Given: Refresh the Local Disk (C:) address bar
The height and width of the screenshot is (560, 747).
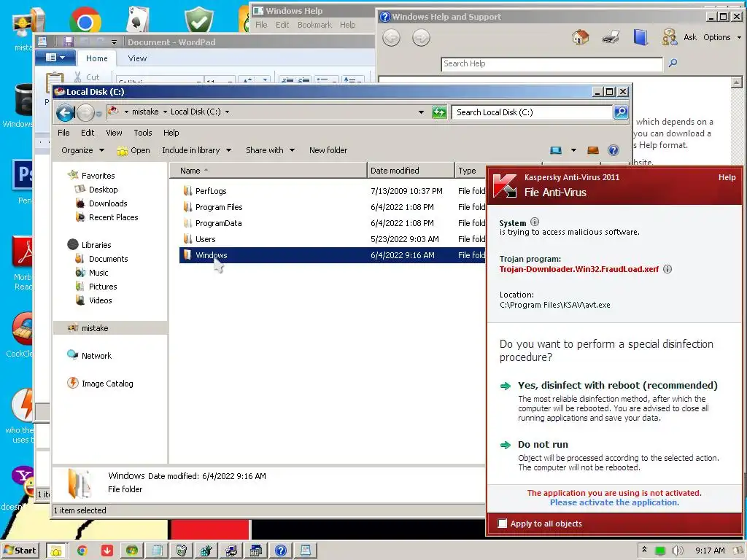Looking at the screenshot, I should point(438,112).
